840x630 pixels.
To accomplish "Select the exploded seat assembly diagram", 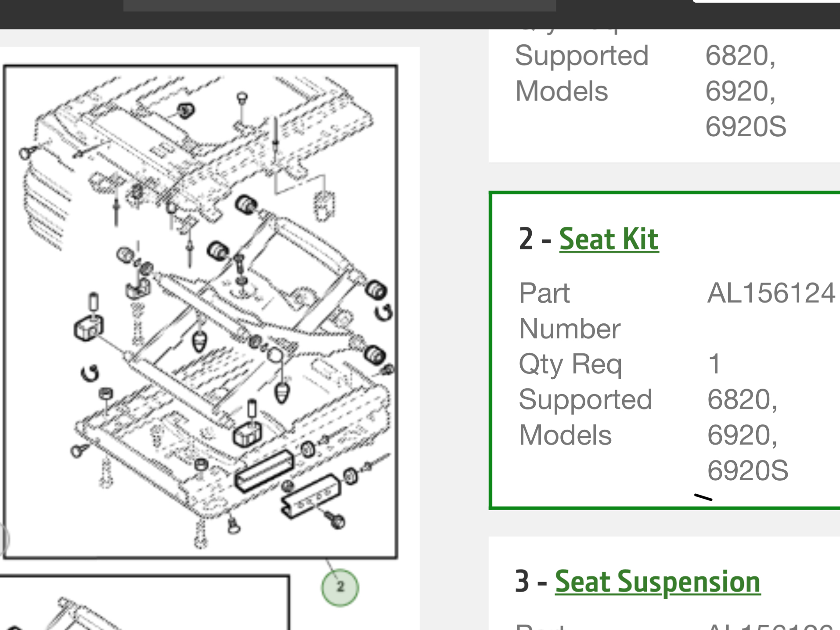I will [x=202, y=308].
